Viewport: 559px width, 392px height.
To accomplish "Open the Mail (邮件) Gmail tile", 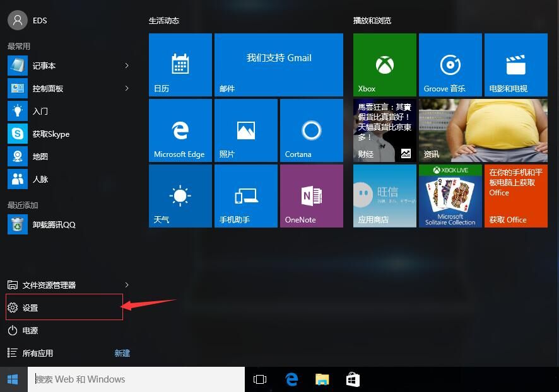I will (x=279, y=65).
